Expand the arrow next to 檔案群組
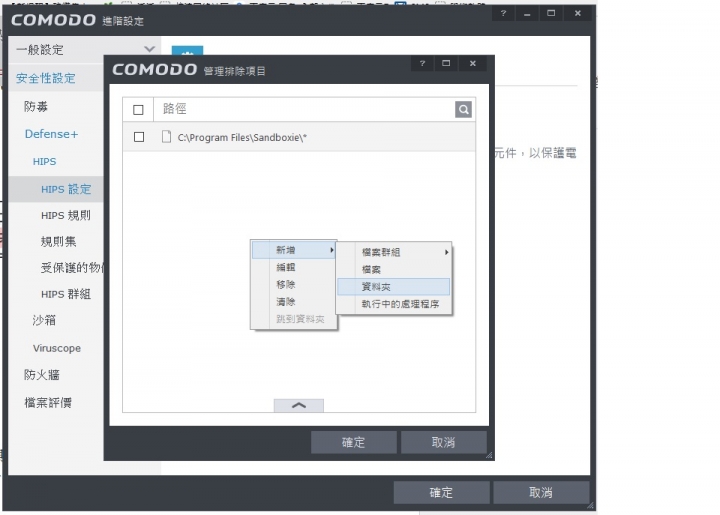Screen dimensions: 720x515 pyautogui.click(x=446, y=252)
